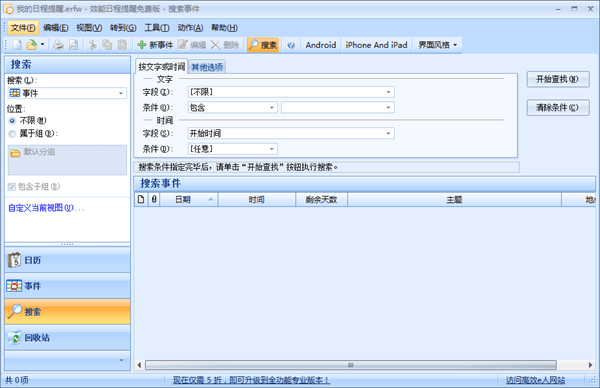Click the upgrade to professional version link
The height and width of the screenshot is (388, 600).
coord(251,380)
